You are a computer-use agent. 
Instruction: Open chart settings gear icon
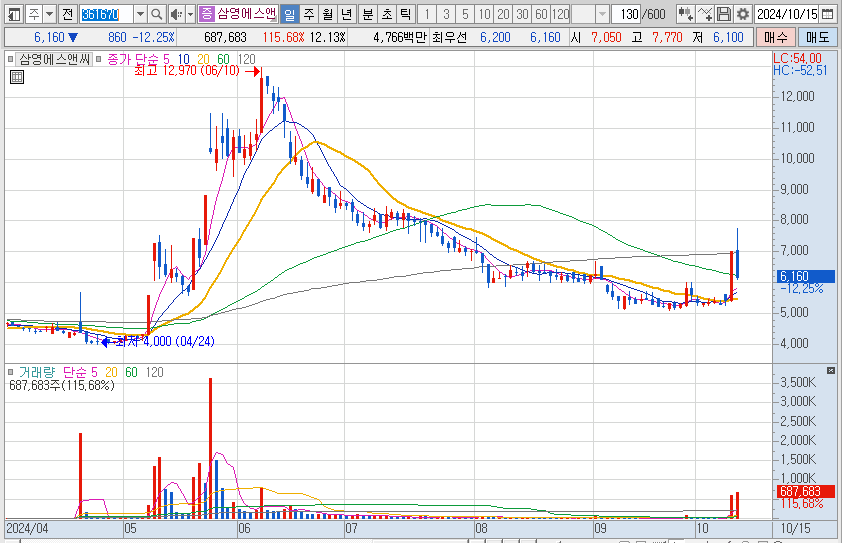[743, 14]
